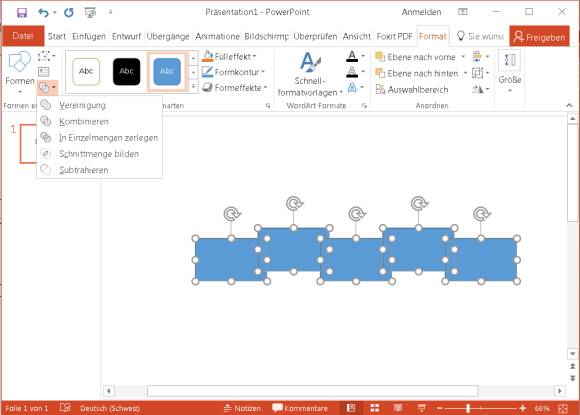
Task: Click the rotation handle of the rightmost rectangle
Action: click(x=481, y=214)
